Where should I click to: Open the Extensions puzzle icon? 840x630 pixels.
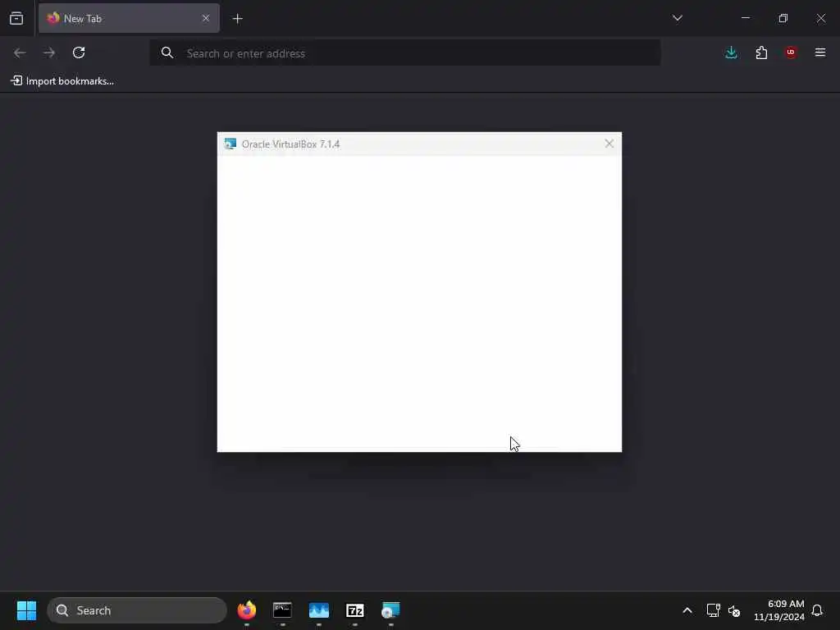point(761,52)
